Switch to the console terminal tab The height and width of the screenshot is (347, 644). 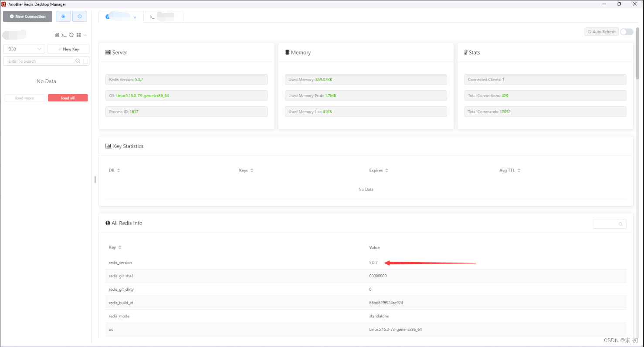pyautogui.click(x=163, y=17)
